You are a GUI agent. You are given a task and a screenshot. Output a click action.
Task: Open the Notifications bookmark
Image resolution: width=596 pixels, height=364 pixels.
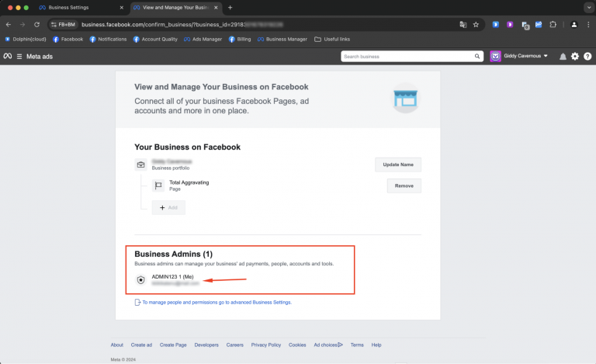point(108,39)
